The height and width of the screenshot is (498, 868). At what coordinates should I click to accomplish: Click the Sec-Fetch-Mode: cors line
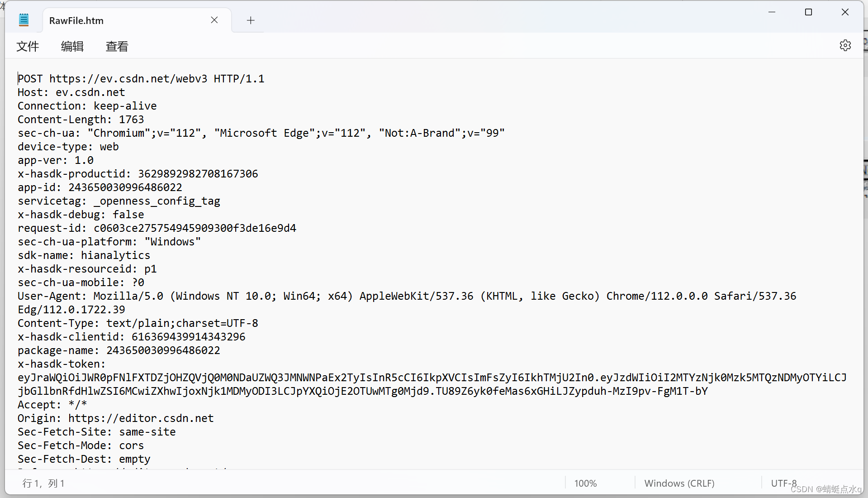pos(81,445)
